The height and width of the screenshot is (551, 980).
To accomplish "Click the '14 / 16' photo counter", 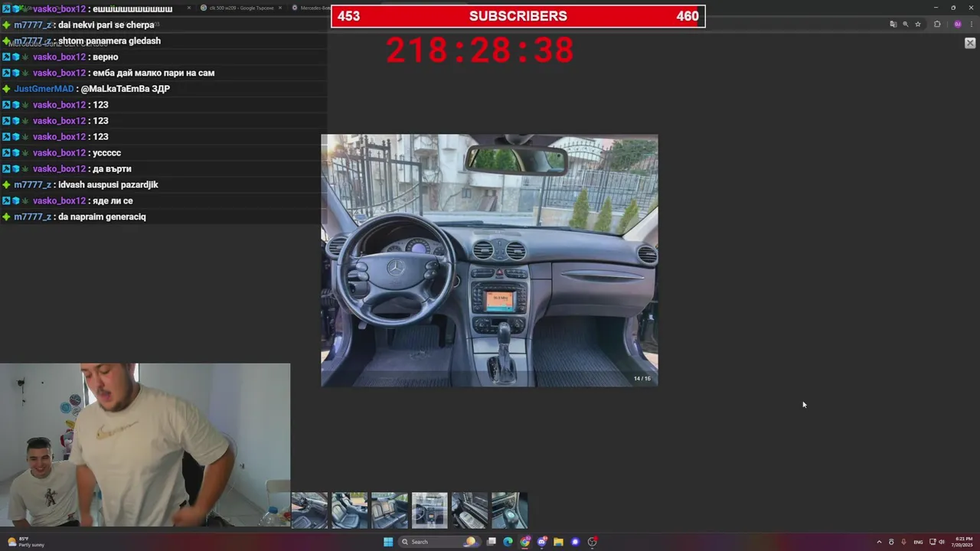I will [x=642, y=378].
